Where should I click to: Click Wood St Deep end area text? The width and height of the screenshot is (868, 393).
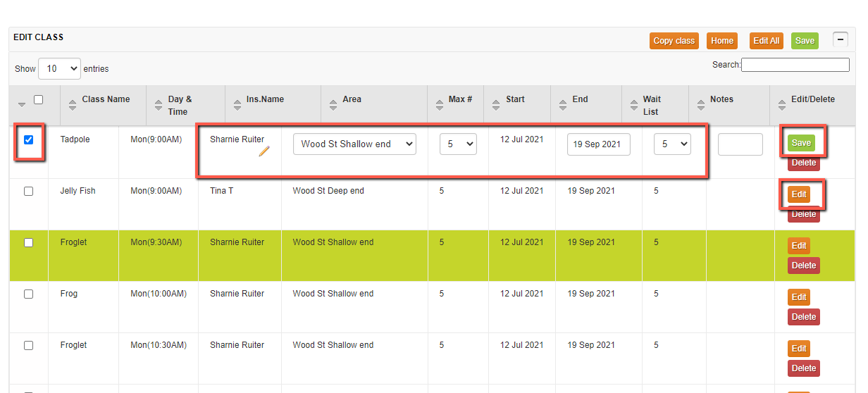[x=328, y=191]
